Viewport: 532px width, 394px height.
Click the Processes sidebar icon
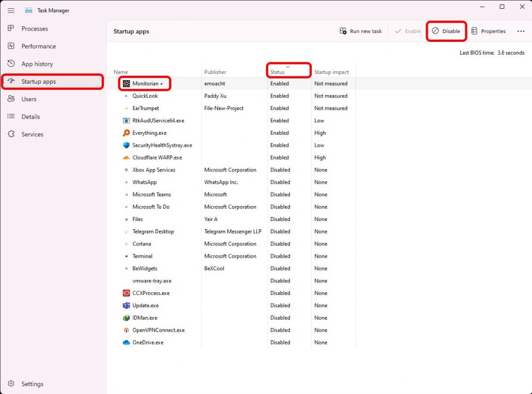point(11,28)
